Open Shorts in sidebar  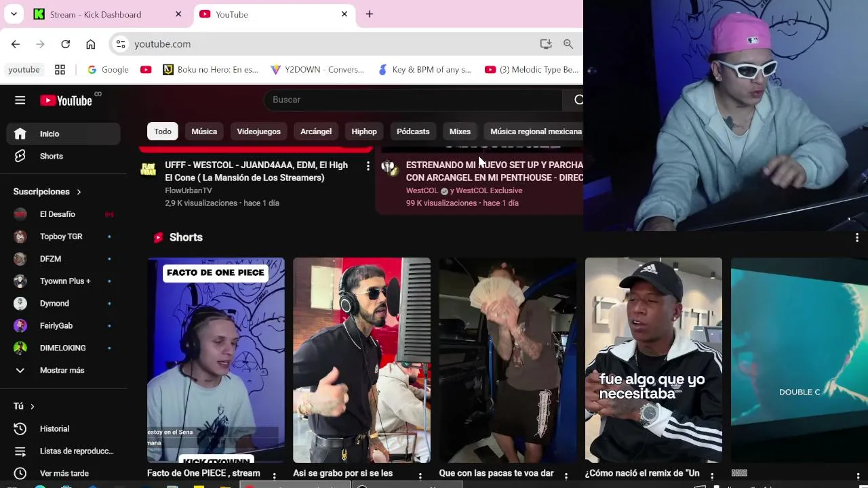coord(64,156)
